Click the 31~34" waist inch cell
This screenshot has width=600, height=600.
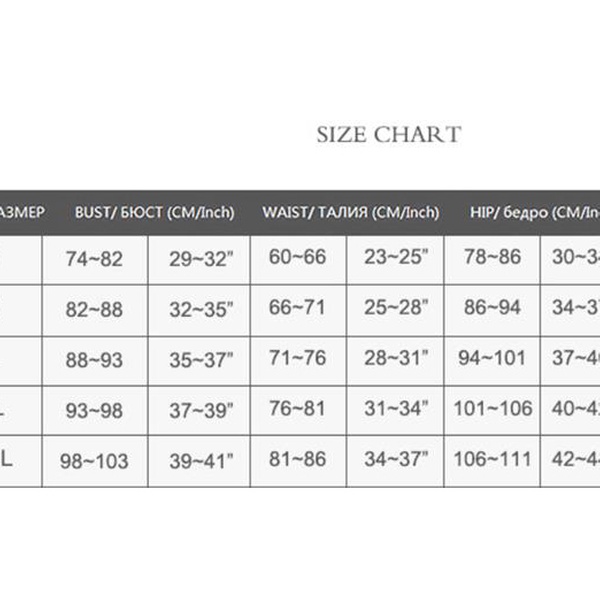[396, 408]
